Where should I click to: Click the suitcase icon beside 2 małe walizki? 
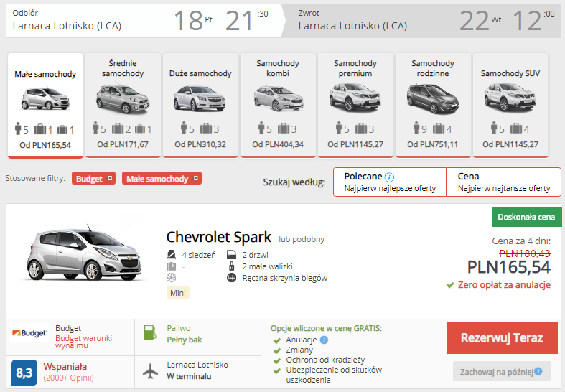coord(231,266)
